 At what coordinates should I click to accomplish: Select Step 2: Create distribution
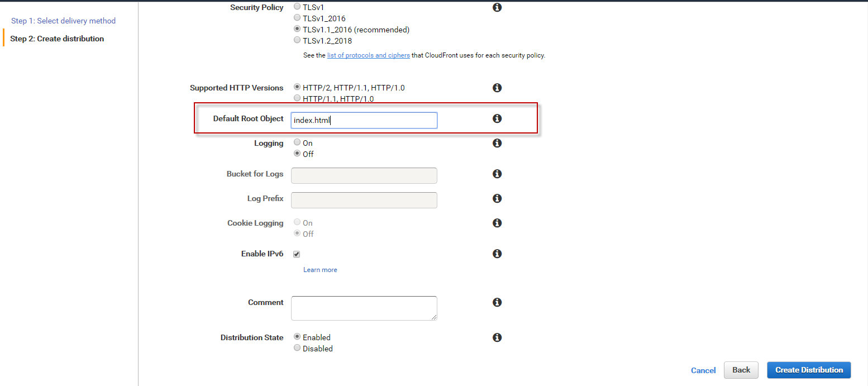click(57, 39)
